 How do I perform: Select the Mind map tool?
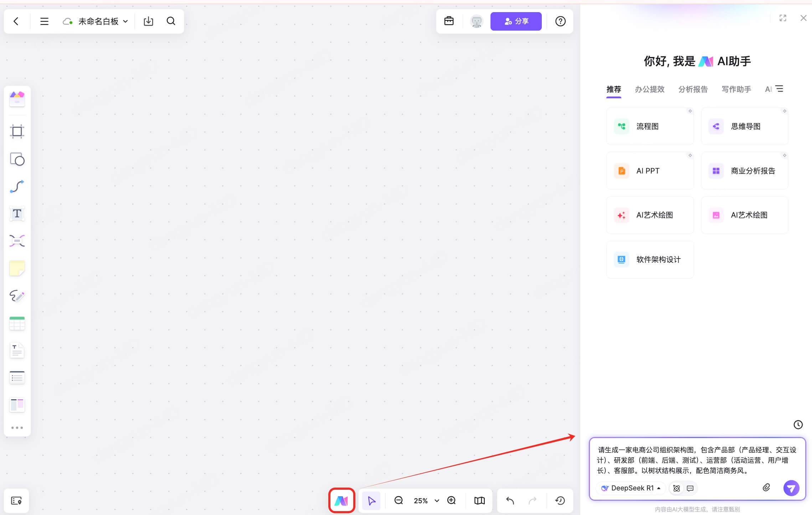(17, 241)
